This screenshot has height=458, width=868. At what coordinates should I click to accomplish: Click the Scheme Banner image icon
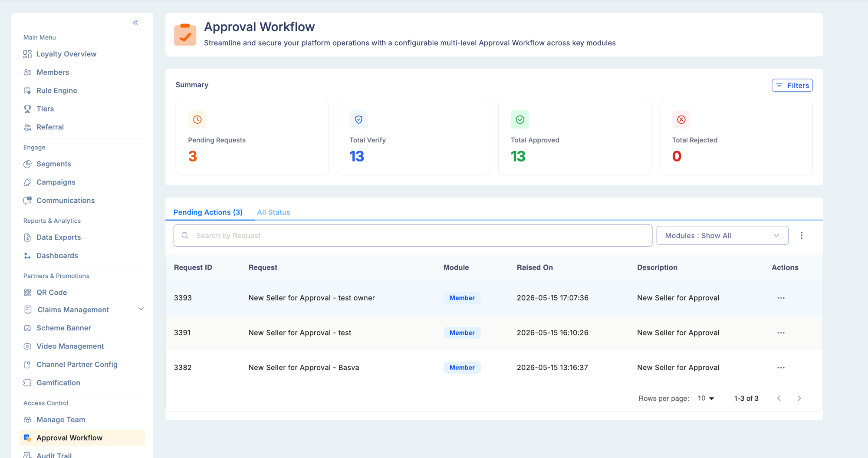click(x=27, y=328)
